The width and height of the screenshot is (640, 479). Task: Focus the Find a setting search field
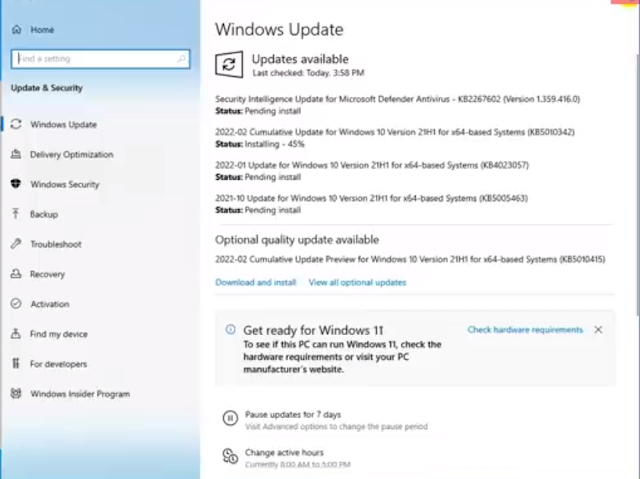[x=100, y=59]
